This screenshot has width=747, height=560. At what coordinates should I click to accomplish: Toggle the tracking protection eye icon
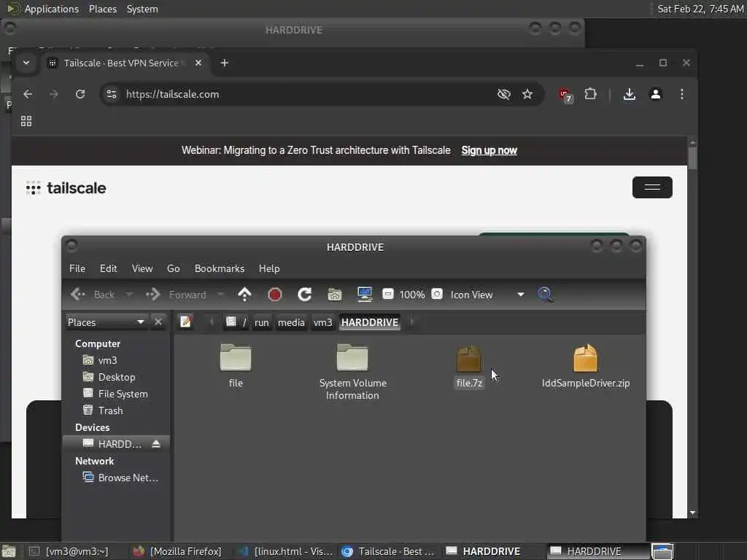[503, 94]
